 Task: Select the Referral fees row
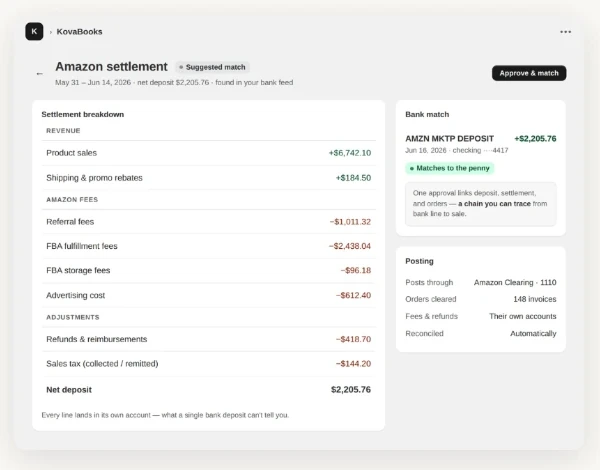[209, 222]
